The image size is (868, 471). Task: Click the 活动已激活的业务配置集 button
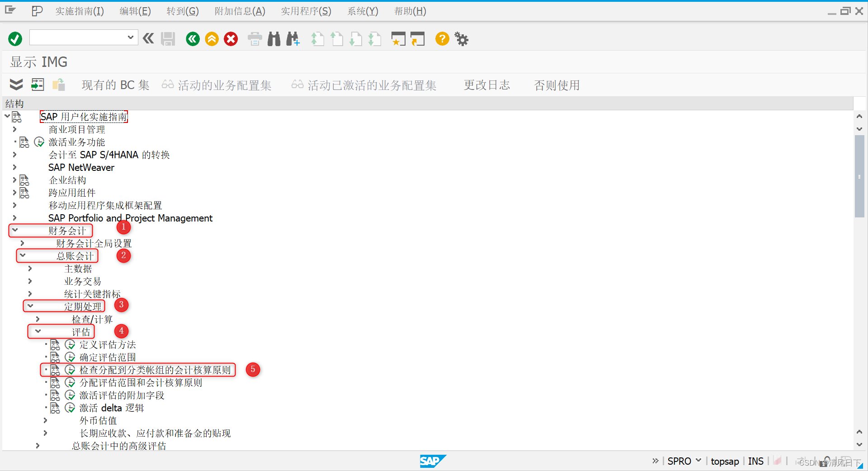(x=364, y=85)
